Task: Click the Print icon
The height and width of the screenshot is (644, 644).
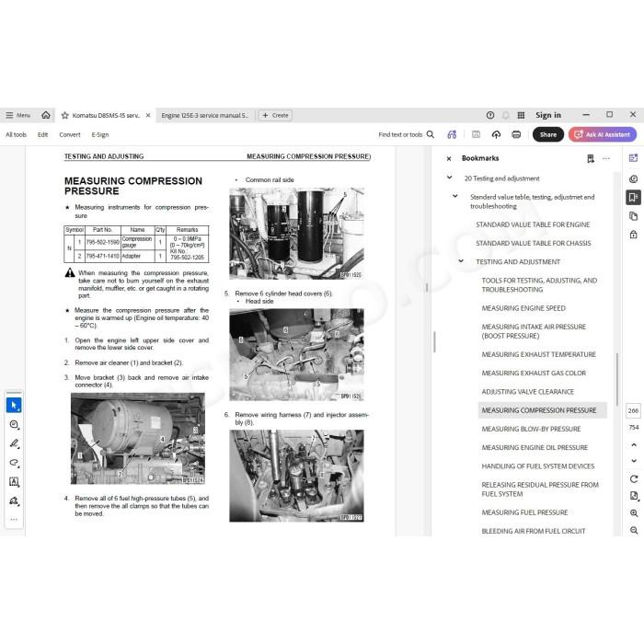Action: pos(516,134)
